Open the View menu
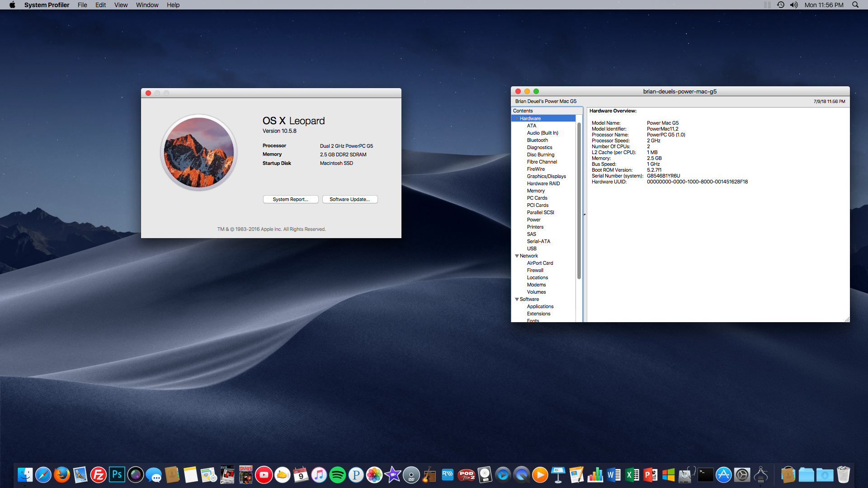The width and height of the screenshot is (868, 488). pyautogui.click(x=121, y=5)
